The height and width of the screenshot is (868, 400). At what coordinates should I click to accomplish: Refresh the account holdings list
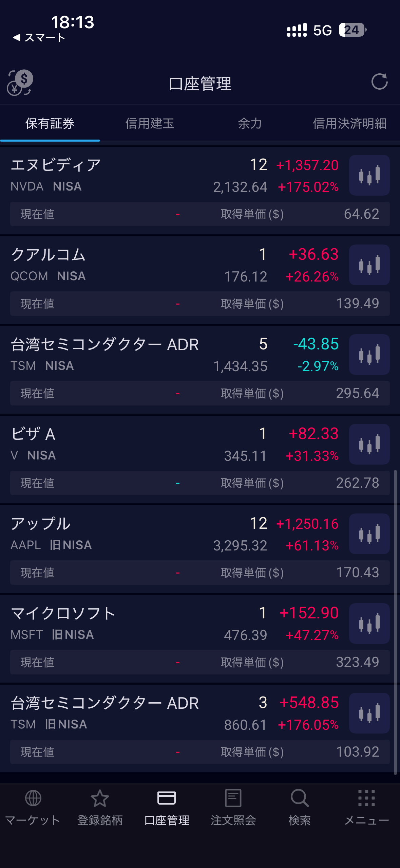[x=379, y=82]
